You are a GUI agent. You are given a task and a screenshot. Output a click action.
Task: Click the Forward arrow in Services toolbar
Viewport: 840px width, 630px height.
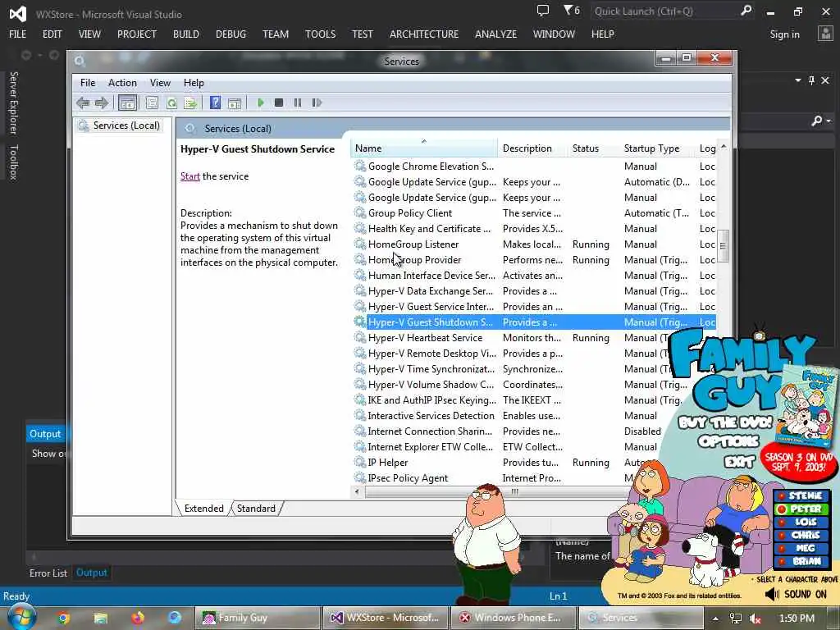(101, 103)
